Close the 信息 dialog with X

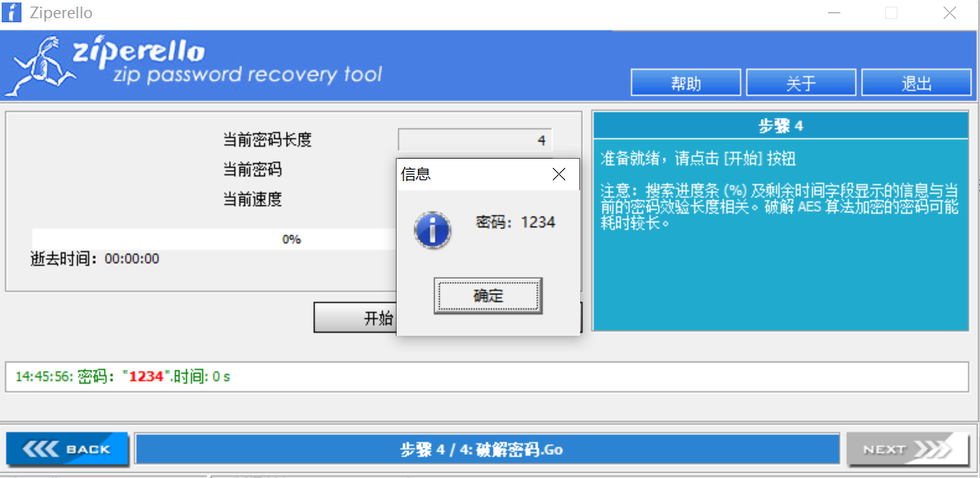[559, 174]
